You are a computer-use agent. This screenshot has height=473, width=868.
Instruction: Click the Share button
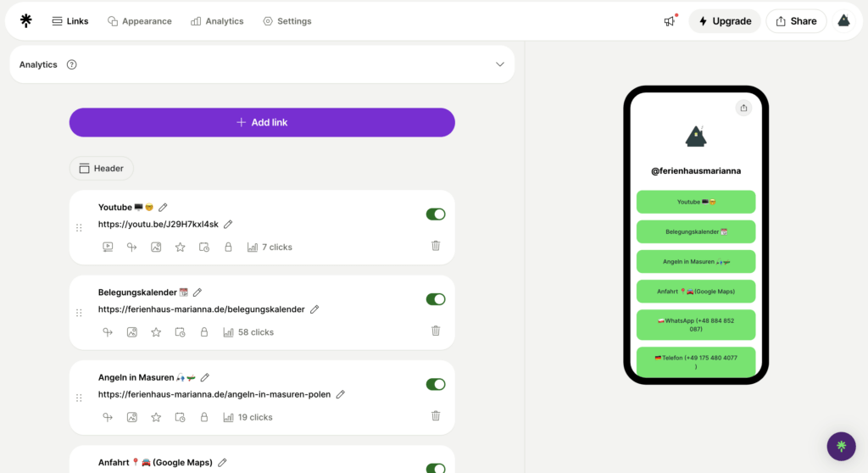coord(797,21)
